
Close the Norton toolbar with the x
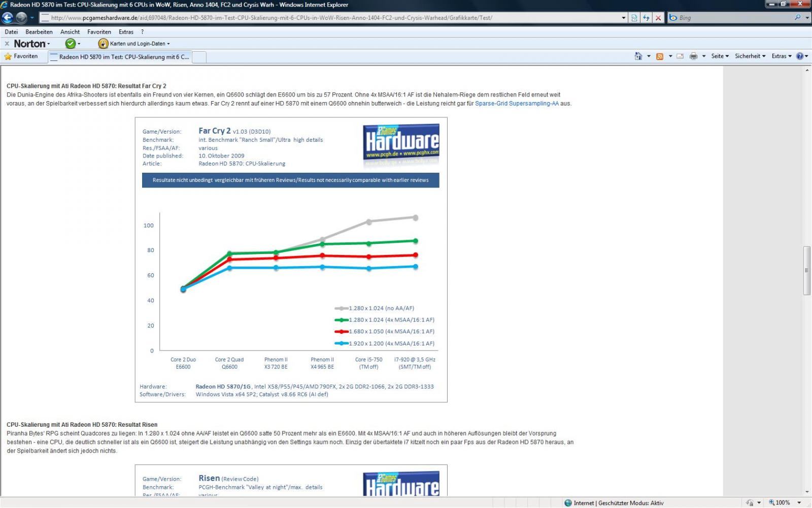[7, 44]
